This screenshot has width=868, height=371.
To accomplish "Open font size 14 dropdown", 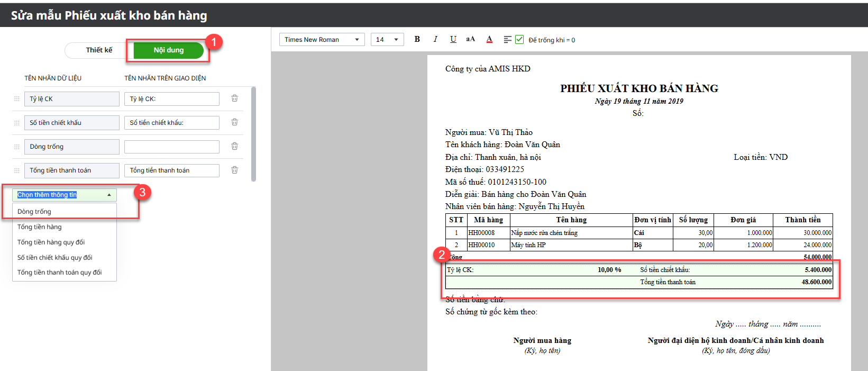I will [387, 40].
